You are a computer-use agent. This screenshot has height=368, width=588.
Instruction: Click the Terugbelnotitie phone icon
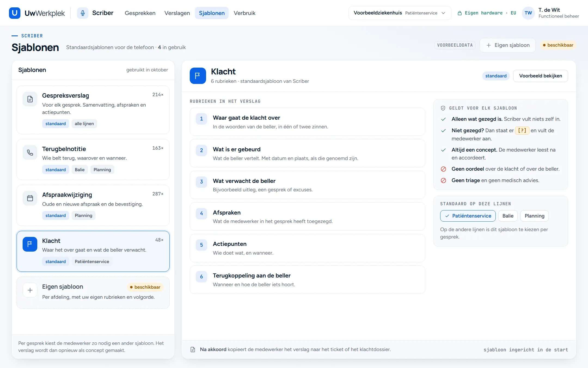(30, 152)
